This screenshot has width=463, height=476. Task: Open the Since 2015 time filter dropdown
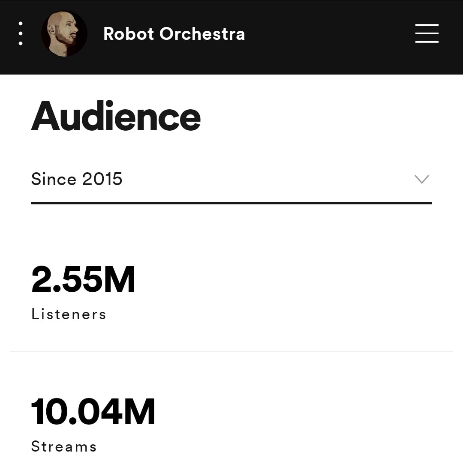click(231, 179)
